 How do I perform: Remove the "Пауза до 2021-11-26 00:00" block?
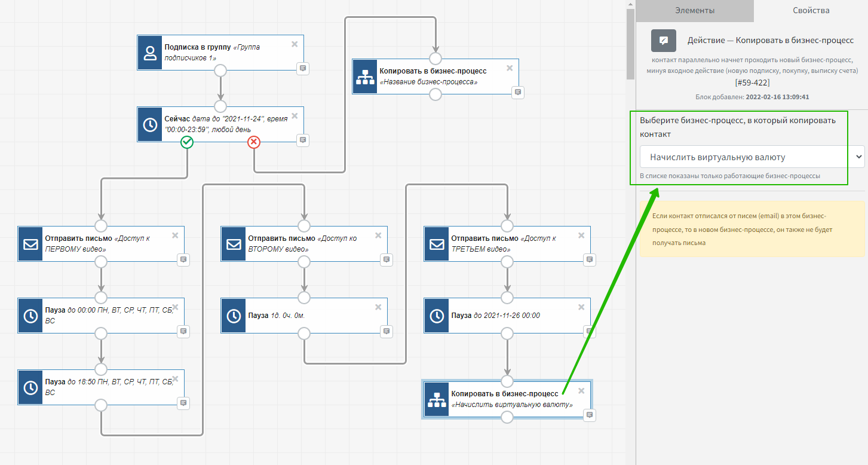click(x=581, y=307)
